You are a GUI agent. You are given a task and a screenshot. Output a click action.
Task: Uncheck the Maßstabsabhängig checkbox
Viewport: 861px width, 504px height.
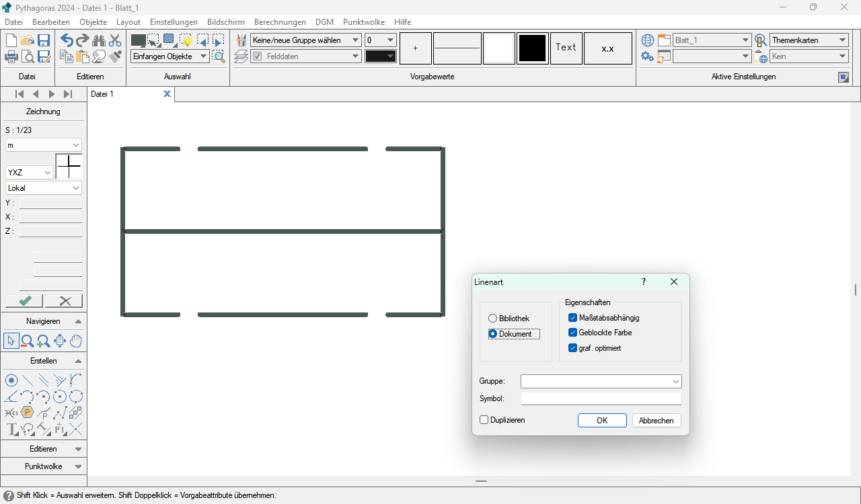point(573,318)
